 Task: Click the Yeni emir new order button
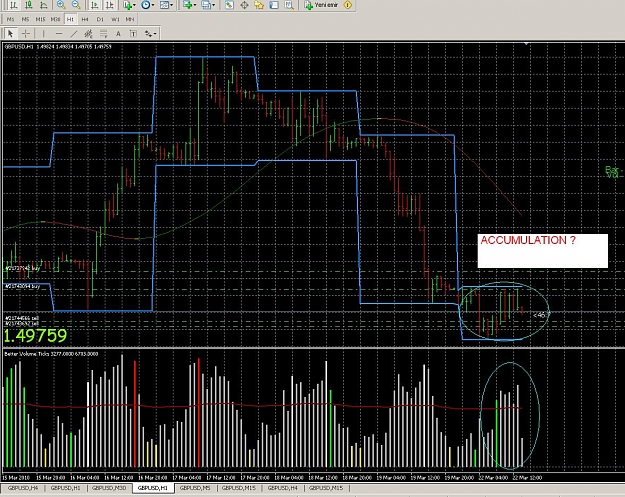point(321,5)
